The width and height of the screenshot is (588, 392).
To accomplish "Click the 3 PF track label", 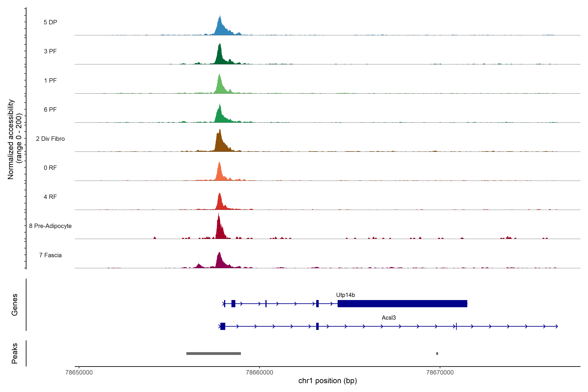I will click(x=50, y=51).
